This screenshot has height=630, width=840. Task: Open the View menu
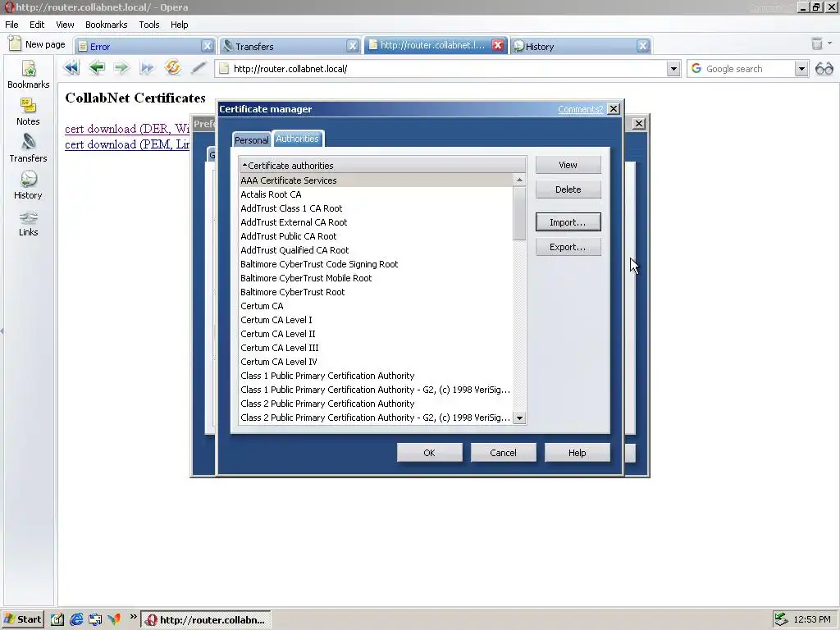pyautogui.click(x=65, y=25)
